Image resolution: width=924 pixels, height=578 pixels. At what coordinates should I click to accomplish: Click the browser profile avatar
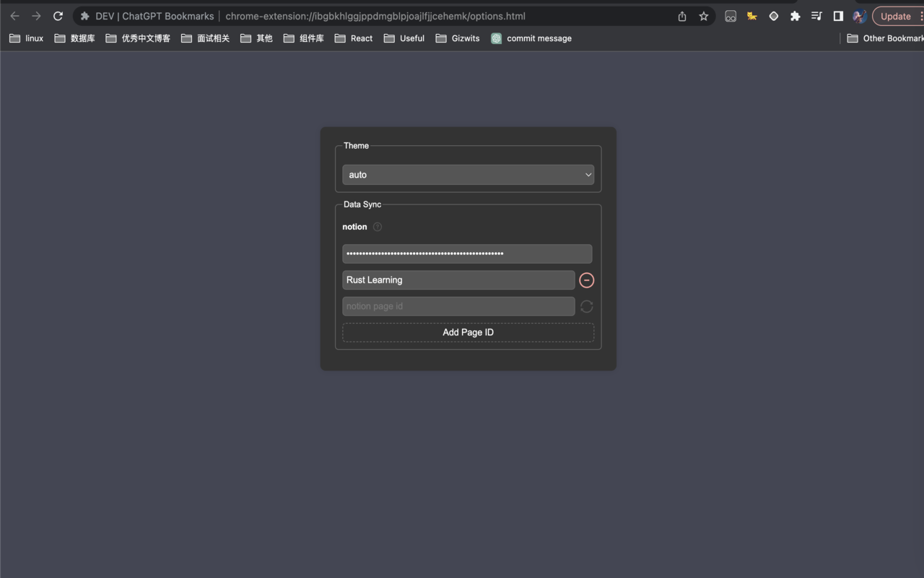859,16
